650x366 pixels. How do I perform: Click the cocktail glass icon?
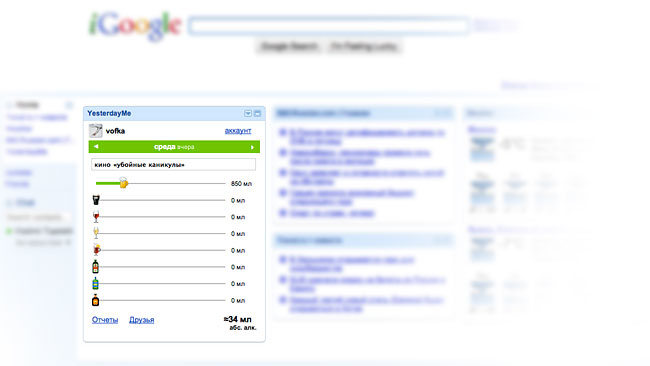tap(96, 250)
